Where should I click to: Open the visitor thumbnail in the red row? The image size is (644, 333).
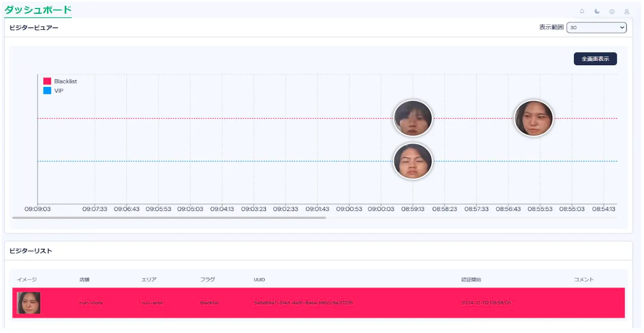(28, 303)
